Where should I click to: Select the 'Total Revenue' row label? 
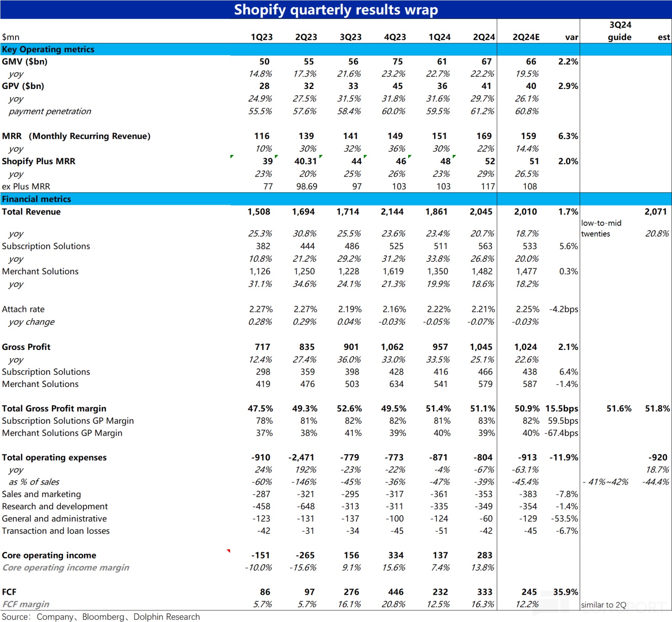[31, 212]
